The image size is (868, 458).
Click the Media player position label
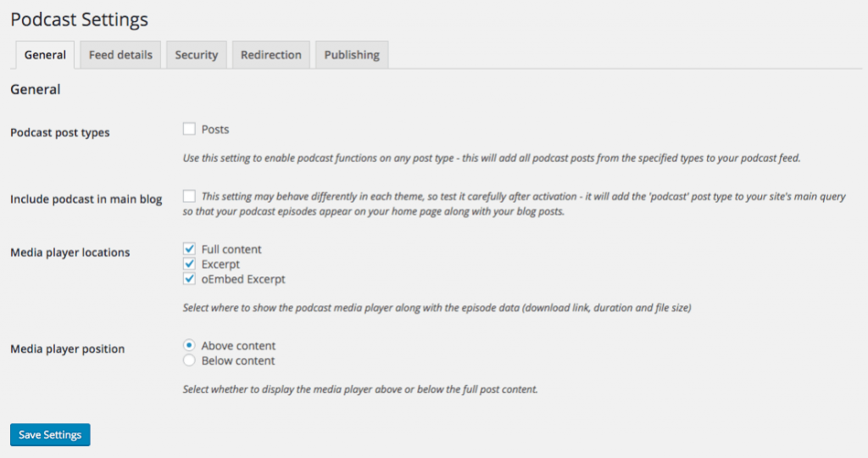pos(67,349)
